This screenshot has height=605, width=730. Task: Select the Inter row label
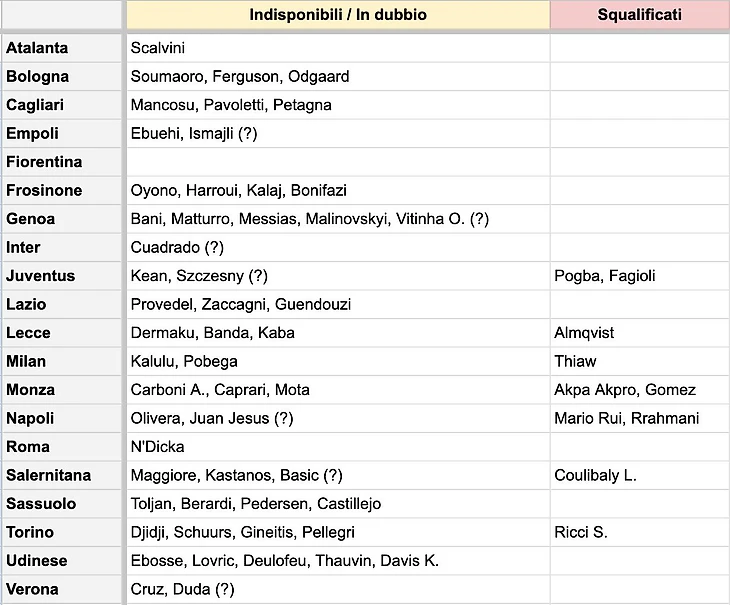click(61, 247)
